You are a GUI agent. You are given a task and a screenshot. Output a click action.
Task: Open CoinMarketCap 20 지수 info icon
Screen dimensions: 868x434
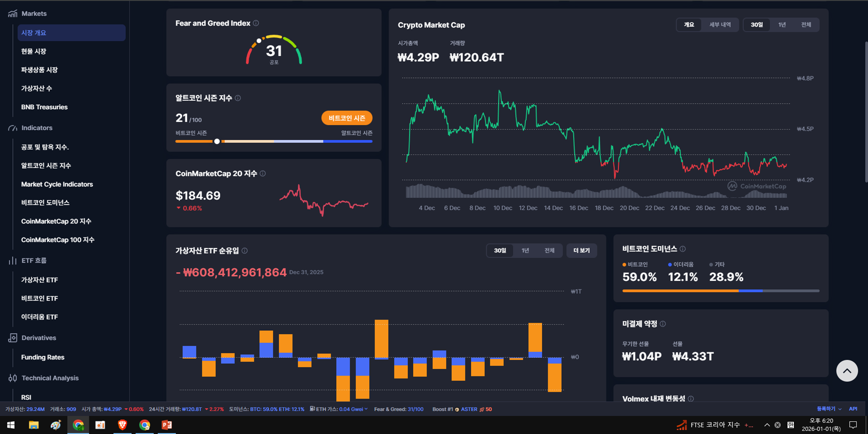pyautogui.click(x=263, y=174)
